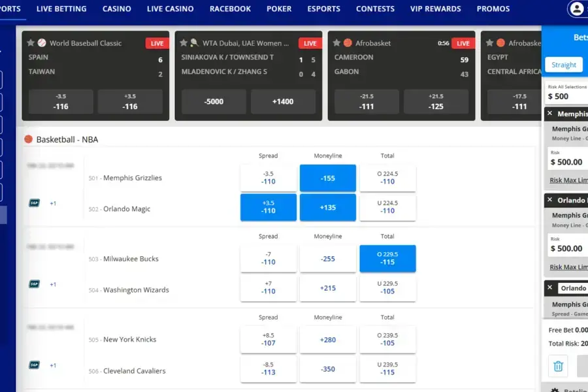Open the Poker tab

[x=279, y=8]
